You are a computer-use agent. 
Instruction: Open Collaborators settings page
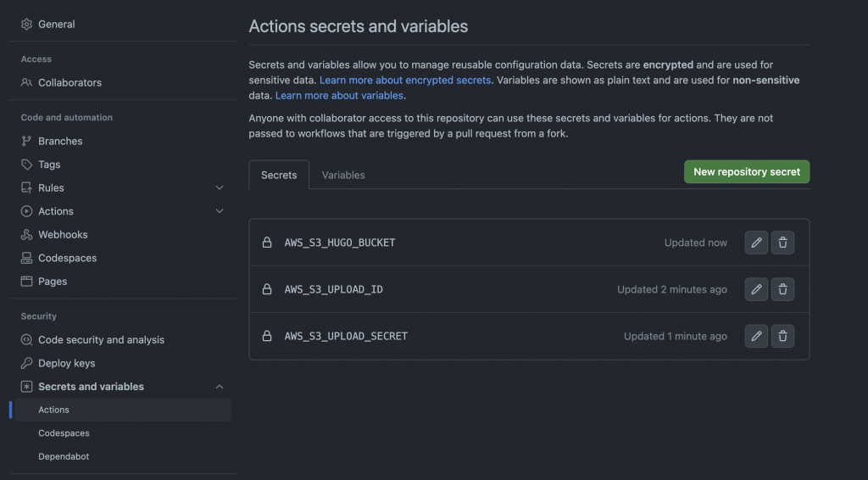[70, 83]
